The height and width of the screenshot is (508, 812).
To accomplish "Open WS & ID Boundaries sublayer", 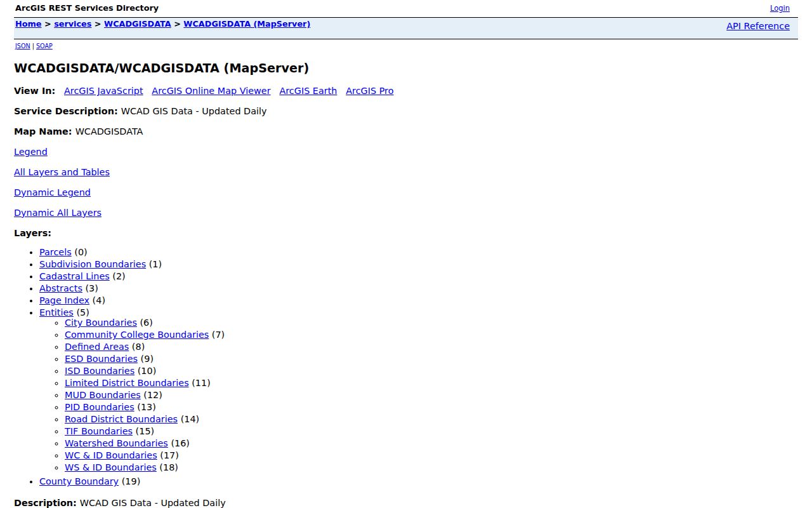I will tap(110, 467).
